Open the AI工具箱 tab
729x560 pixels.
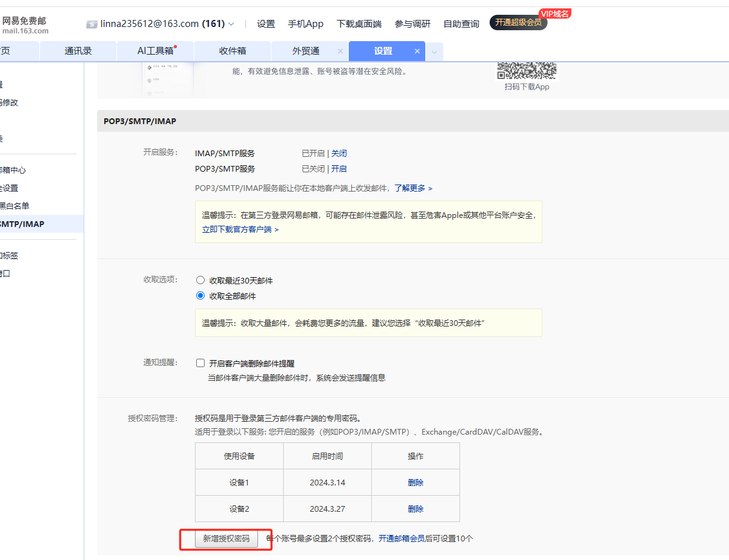pyautogui.click(x=155, y=51)
